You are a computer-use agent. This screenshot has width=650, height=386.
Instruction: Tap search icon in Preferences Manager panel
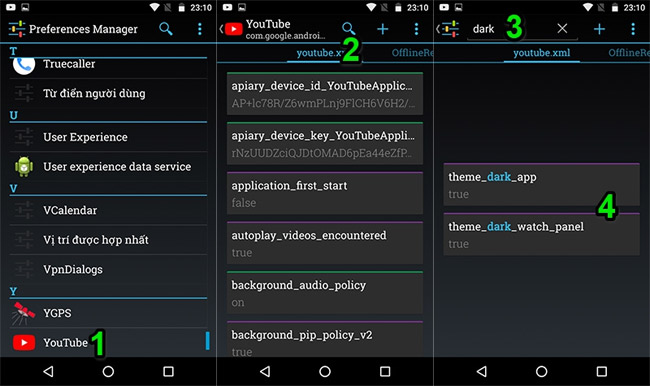166,29
